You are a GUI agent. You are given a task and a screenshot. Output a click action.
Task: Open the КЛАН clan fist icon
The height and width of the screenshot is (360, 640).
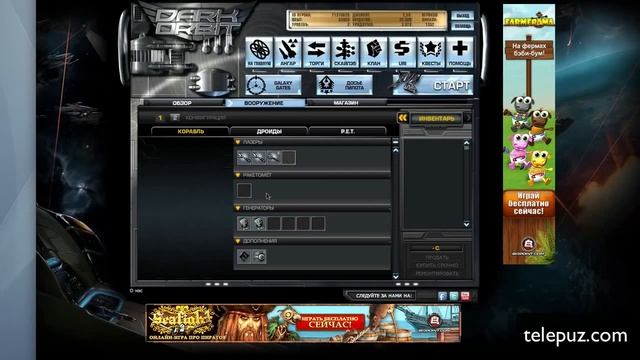[373, 52]
